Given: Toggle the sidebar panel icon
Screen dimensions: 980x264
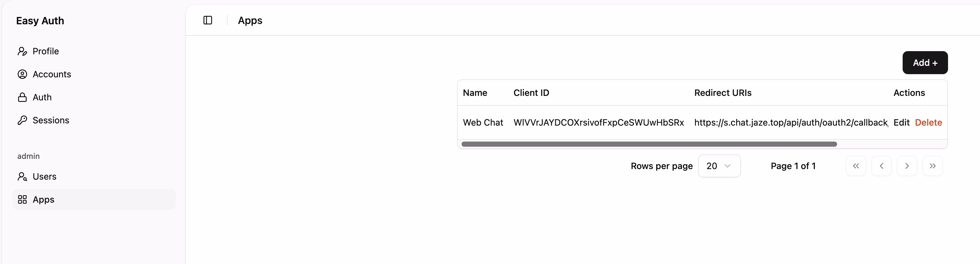Looking at the screenshot, I should [208, 20].
